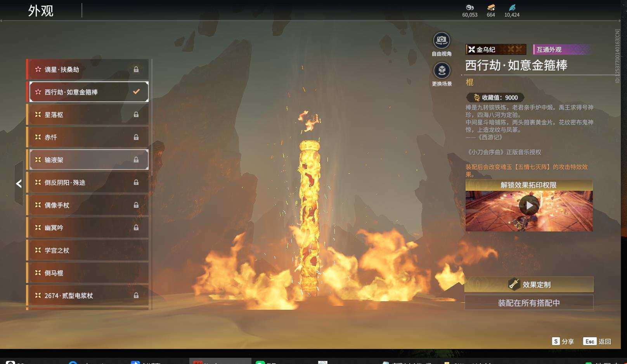Click the lock icon on 输液架
Image resolution: width=627 pixels, height=364 pixels.
[x=136, y=159]
